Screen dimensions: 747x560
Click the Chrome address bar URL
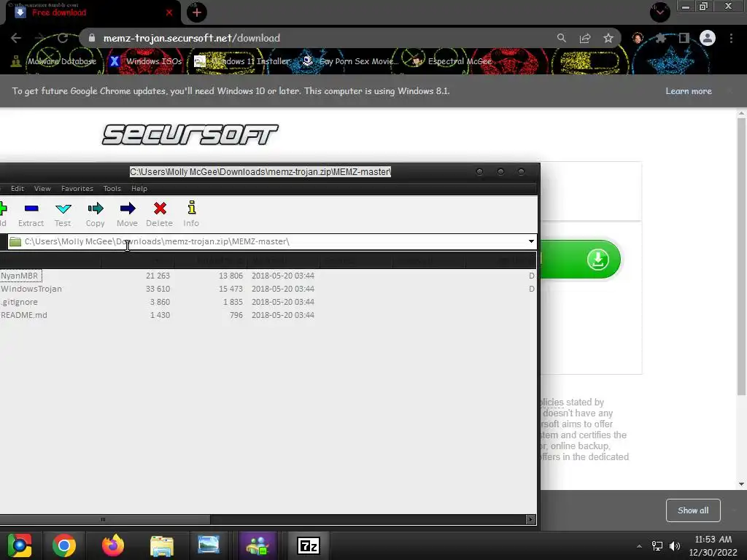(192, 38)
